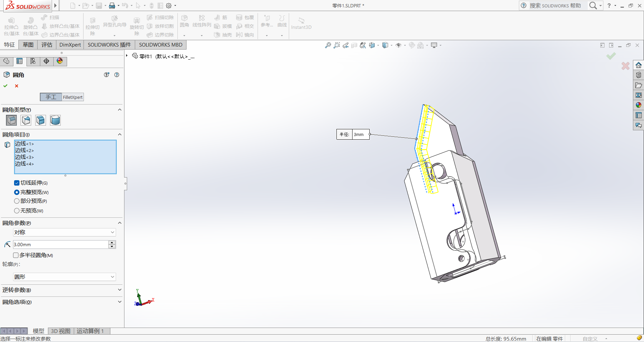
Task: Click the Previous View icon
Action: [345, 45]
